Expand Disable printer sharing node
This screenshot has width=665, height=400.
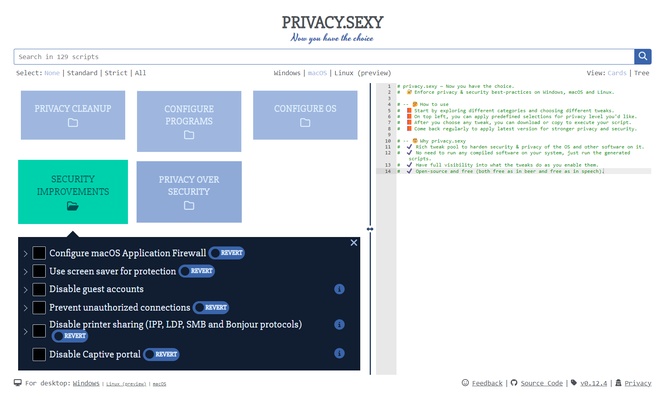[x=25, y=332]
